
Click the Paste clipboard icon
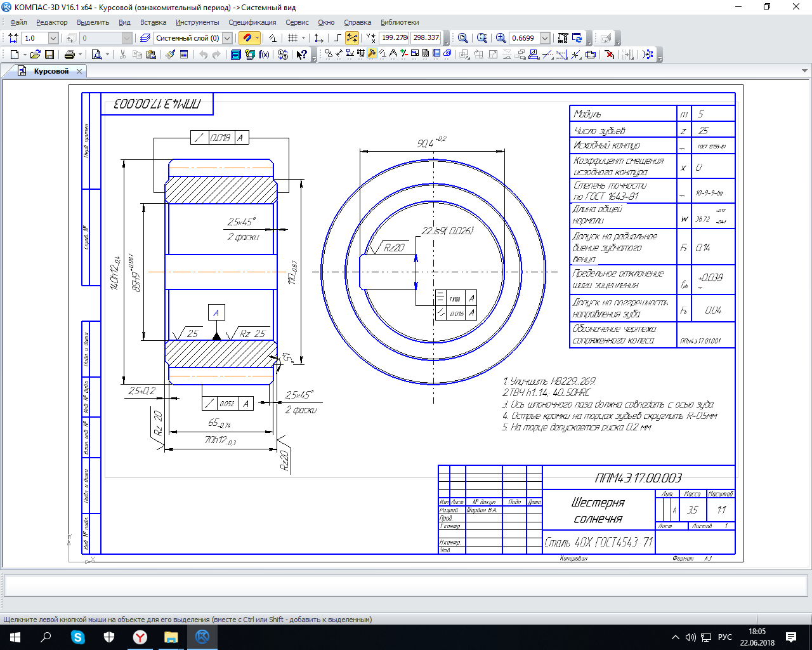click(x=151, y=55)
